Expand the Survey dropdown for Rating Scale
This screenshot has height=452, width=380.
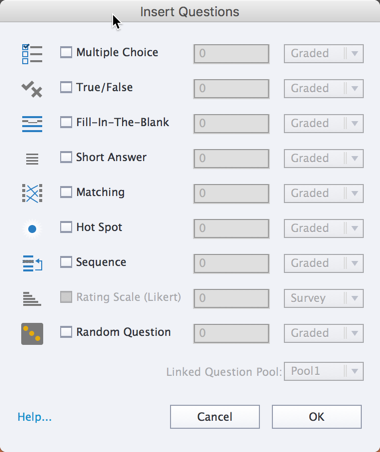pos(324,298)
